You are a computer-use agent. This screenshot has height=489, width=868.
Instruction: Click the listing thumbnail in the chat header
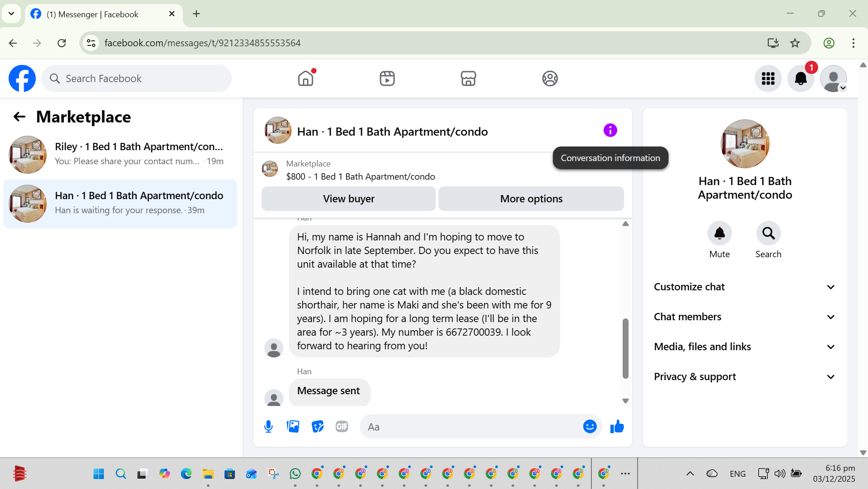(x=278, y=131)
